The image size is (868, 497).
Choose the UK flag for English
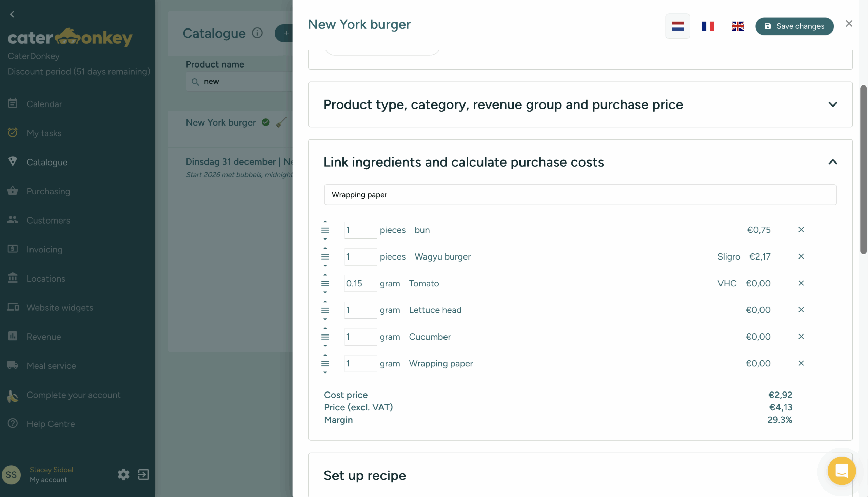[737, 26]
